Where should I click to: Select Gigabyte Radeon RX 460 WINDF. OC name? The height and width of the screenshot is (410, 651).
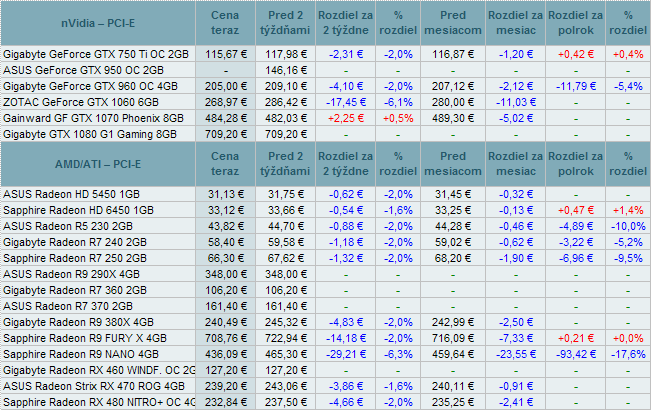pos(99,370)
